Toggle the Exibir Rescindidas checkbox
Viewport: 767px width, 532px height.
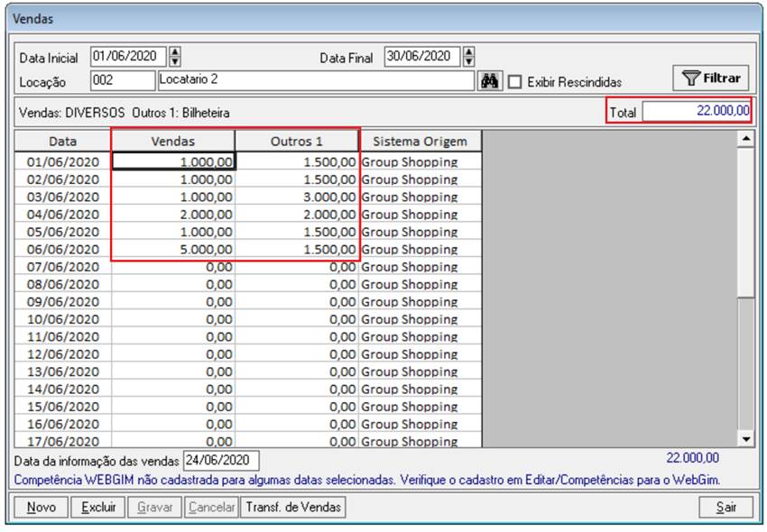pyautogui.click(x=514, y=82)
